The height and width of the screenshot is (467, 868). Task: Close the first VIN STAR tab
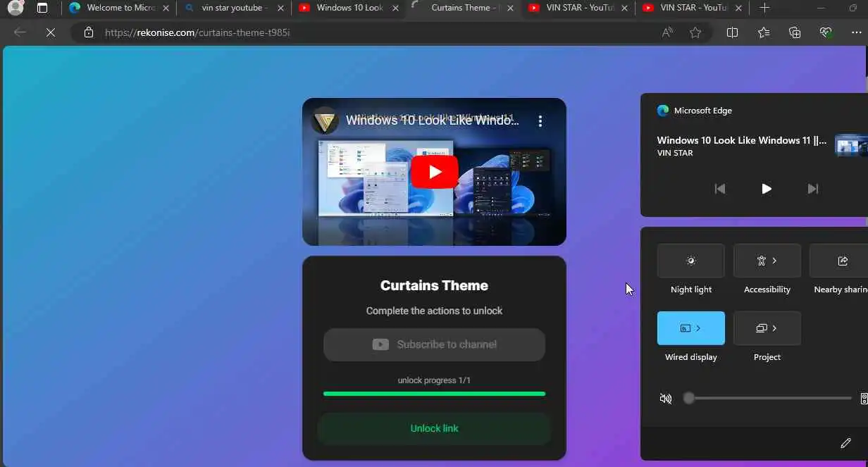[624, 8]
